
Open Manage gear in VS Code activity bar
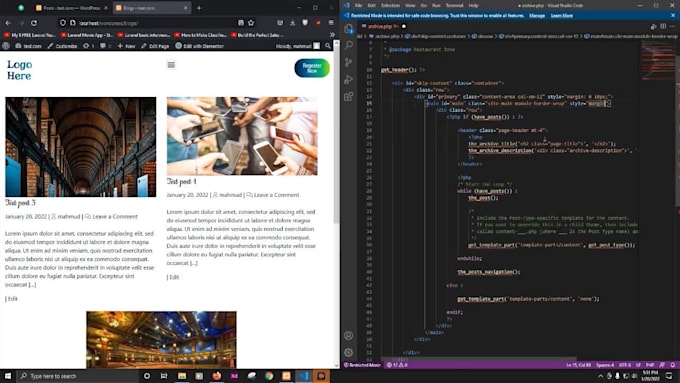349,352
